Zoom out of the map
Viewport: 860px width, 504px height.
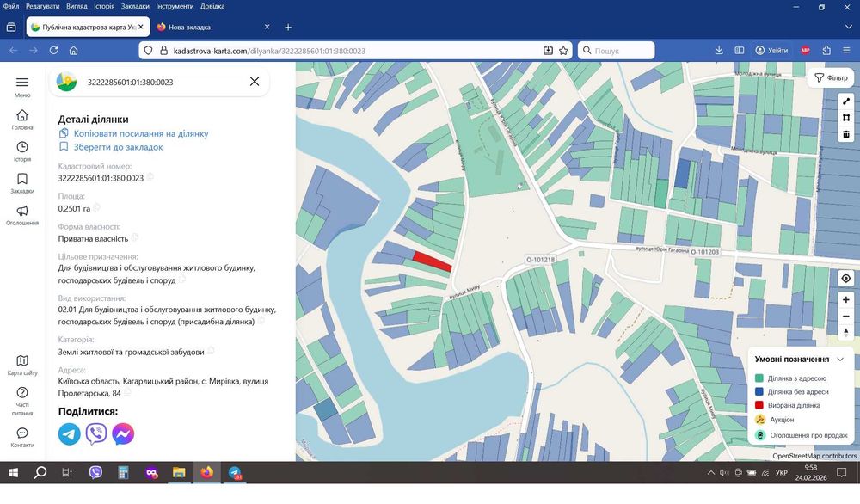pos(846,316)
